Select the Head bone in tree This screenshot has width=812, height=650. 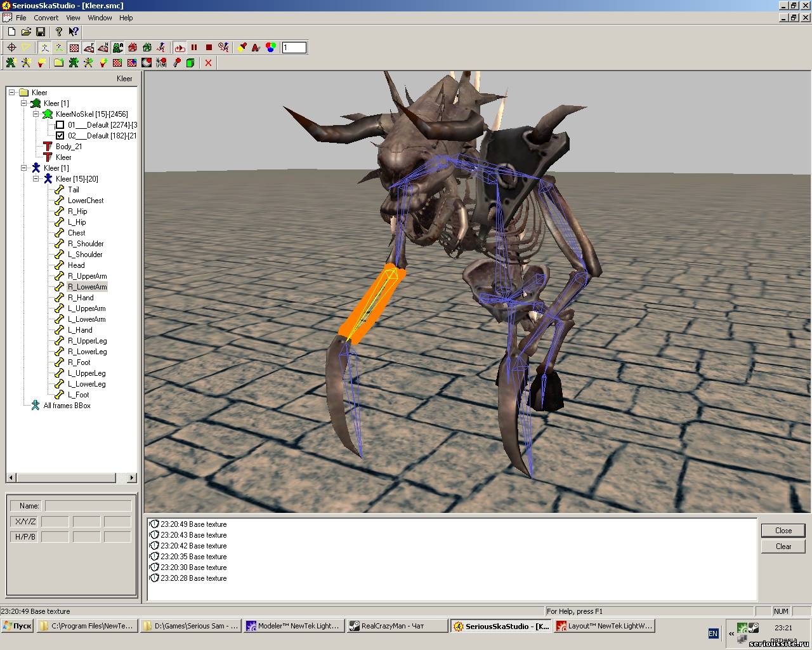[76, 265]
